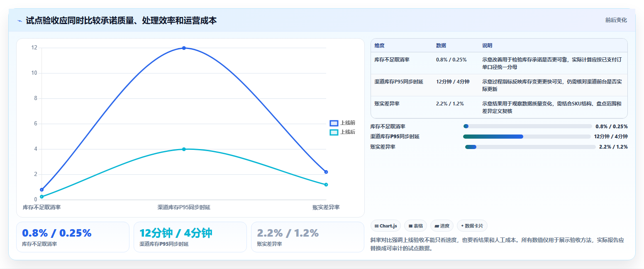Image resolution: width=644 pixels, height=269 pixels.
Task: Click the 渠道库存P95同步时延 table row label
Action: tap(398, 81)
